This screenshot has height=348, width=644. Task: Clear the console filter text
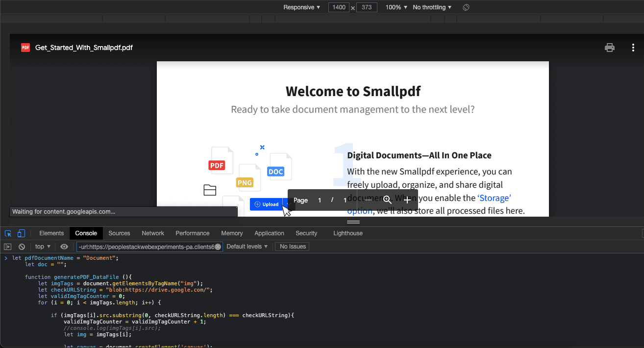coord(218,247)
